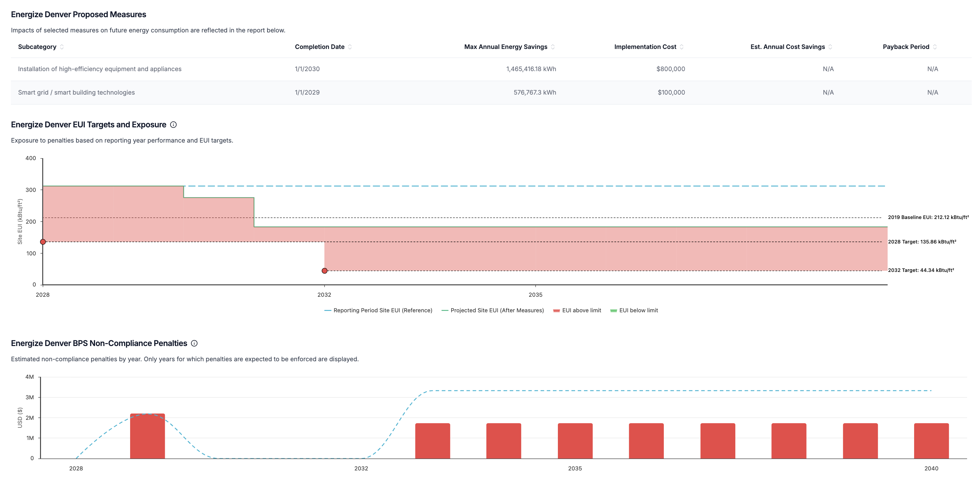Image resolution: width=980 pixels, height=481 pixels.
Task: Sort by Max Annual Energy Savings icon
Action: point(552,47)
